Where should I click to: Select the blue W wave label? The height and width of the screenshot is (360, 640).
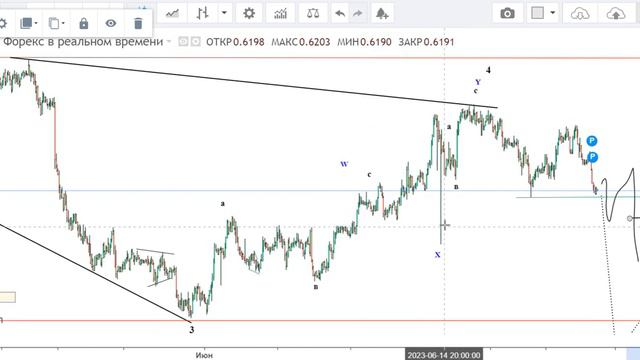tap(344, 164)
